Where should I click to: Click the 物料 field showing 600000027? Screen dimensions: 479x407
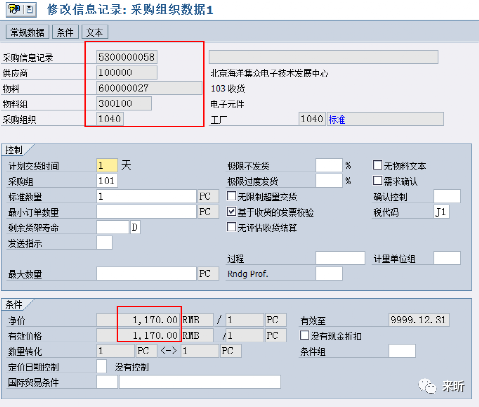click(x=149, y=88)
